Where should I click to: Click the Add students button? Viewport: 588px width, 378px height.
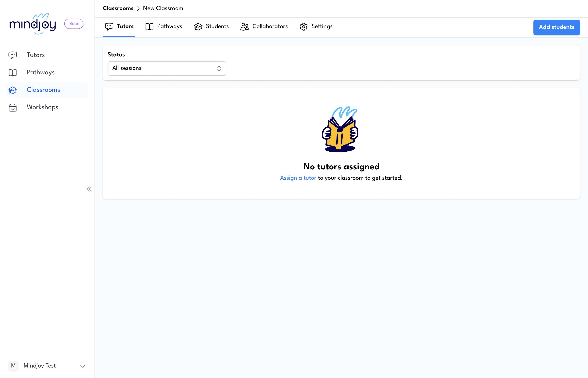[556, 27]
